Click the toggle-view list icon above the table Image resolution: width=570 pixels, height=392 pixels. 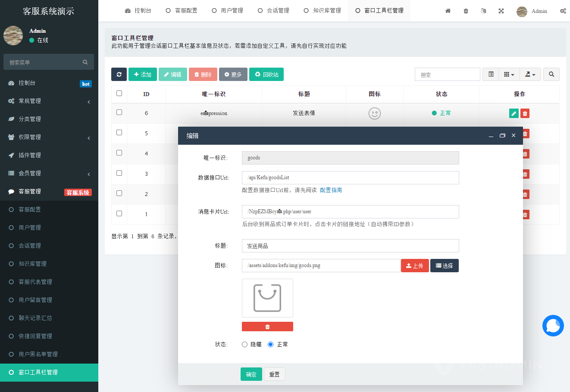pos(490,74)
